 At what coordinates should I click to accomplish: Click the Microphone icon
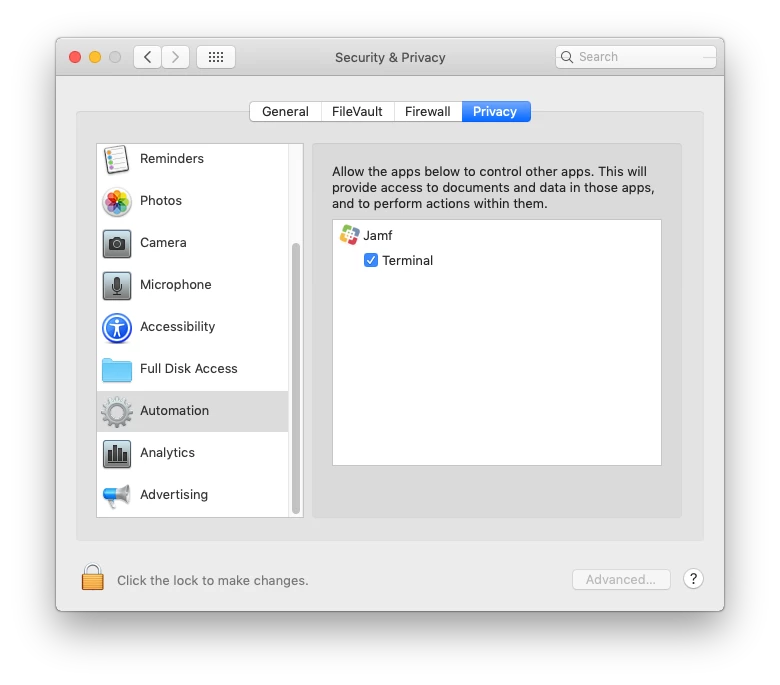(x=117, y=286)
